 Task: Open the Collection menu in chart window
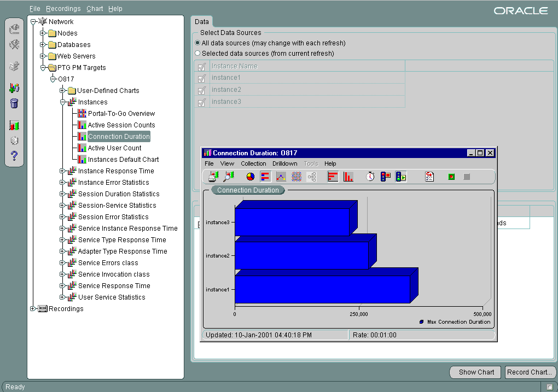253,163
